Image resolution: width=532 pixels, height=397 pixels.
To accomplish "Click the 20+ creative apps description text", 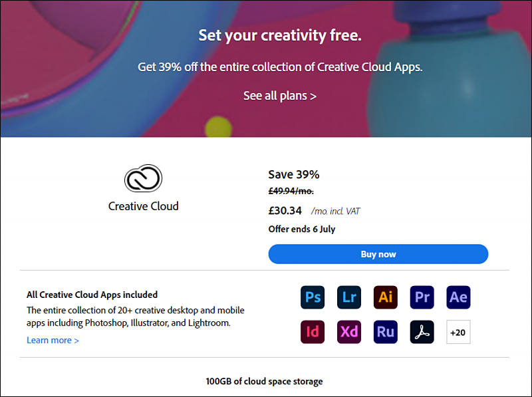I will [x=136, y=317].
